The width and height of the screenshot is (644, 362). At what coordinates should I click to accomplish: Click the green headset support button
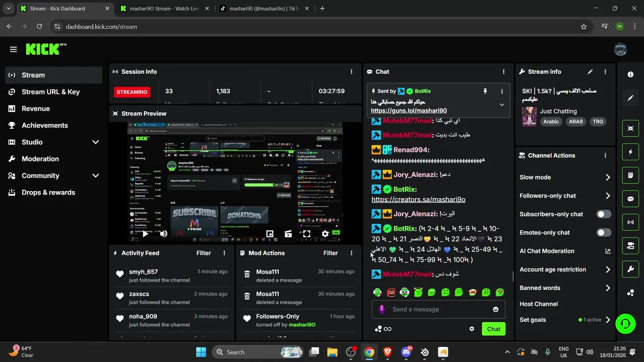(625, 323)
